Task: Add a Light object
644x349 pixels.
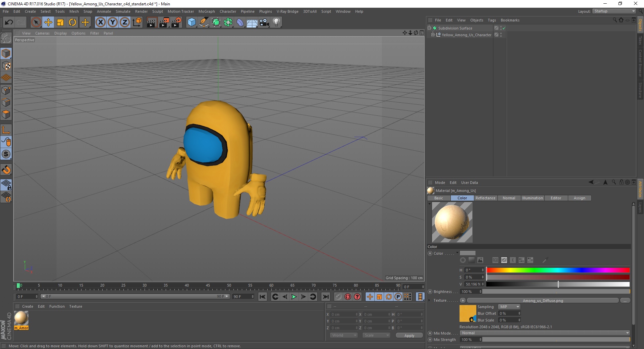Action: click(x=276, y=22)
